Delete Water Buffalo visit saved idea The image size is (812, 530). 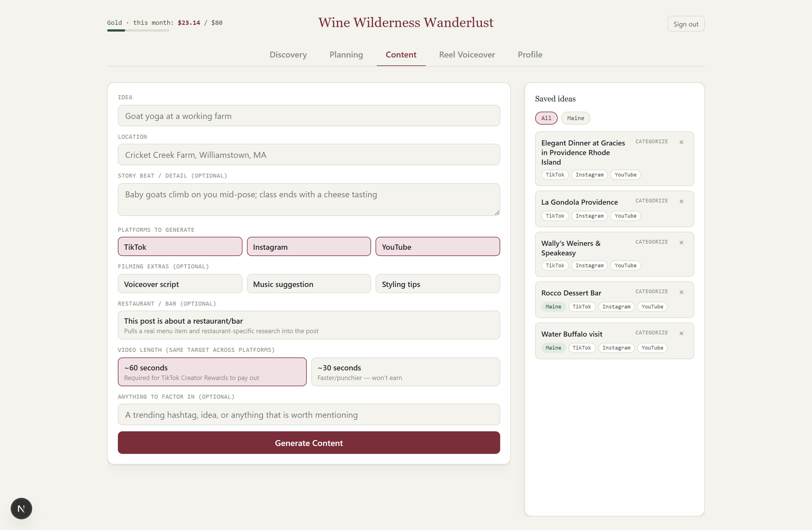point(681,333)
